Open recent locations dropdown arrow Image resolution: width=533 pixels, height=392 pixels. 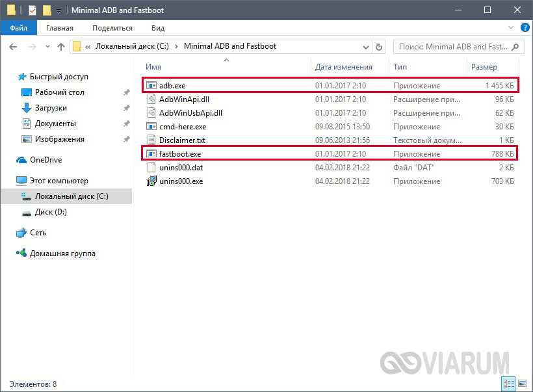click(x=47, y=47)
